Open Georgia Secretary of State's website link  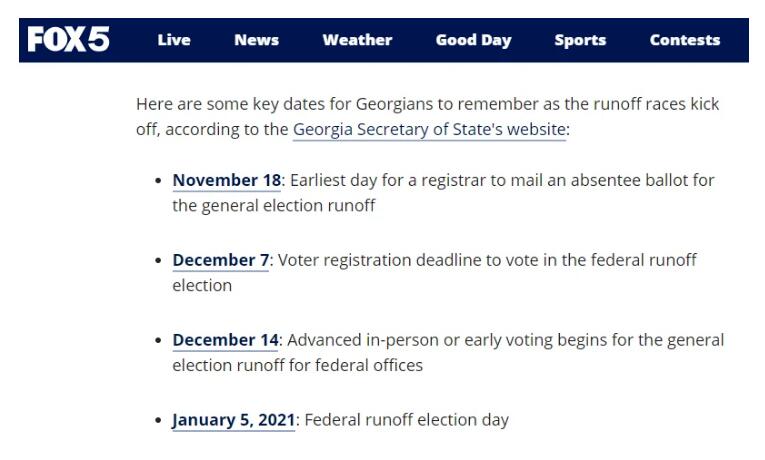pos(429,130)
